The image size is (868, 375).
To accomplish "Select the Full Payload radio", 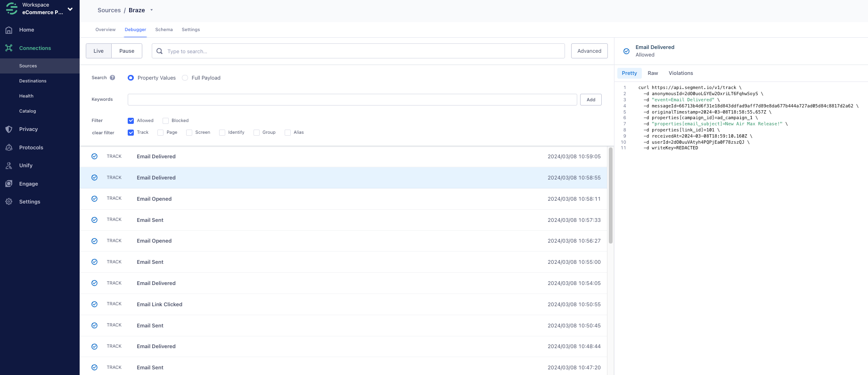I will (185, 78).
